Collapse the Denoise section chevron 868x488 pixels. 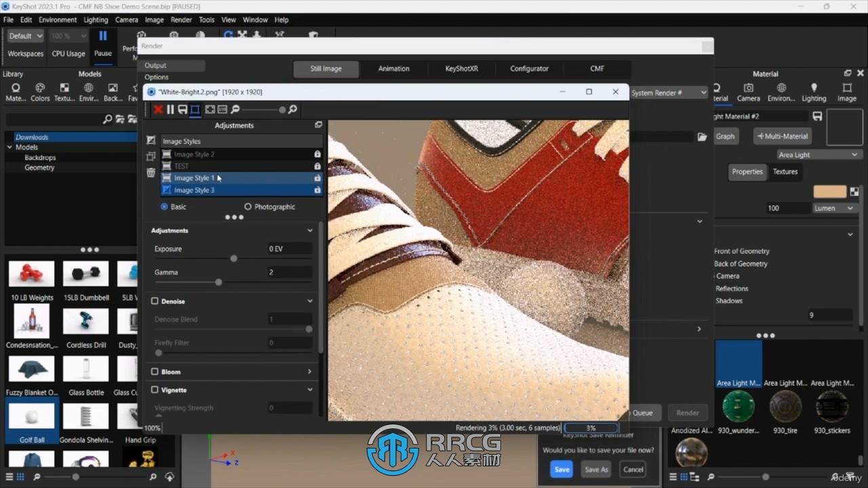pyautogui.click(x=310, y=301)
